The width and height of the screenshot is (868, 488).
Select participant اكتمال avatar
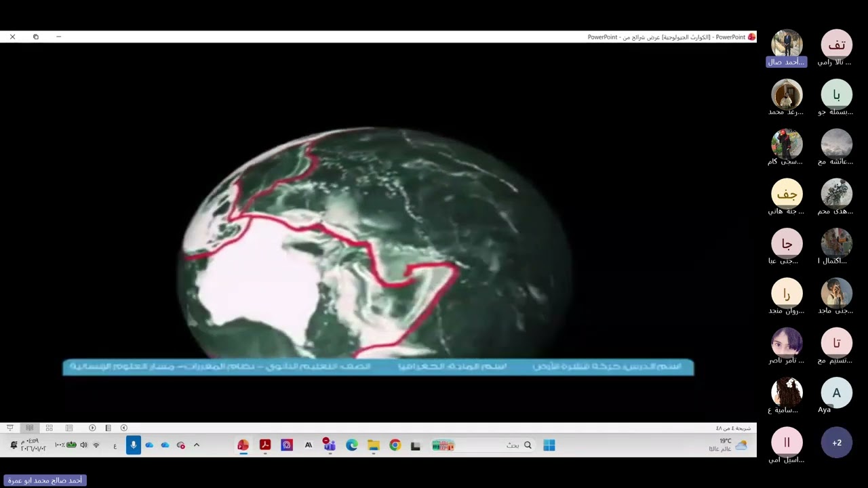pyautogui.click(x=837, y=243)
